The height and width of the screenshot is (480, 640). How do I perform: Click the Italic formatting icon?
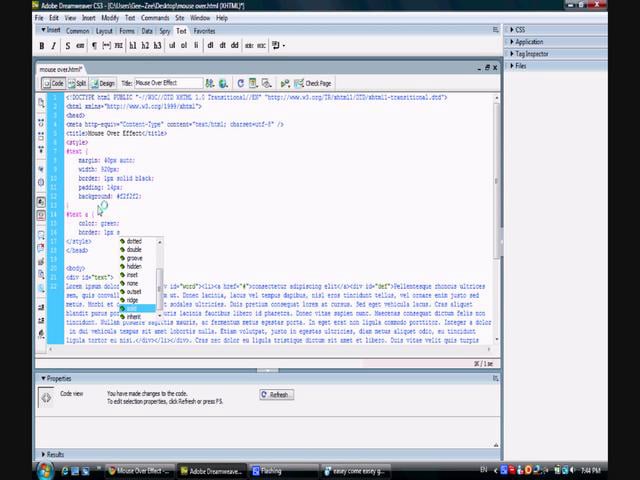54,46
